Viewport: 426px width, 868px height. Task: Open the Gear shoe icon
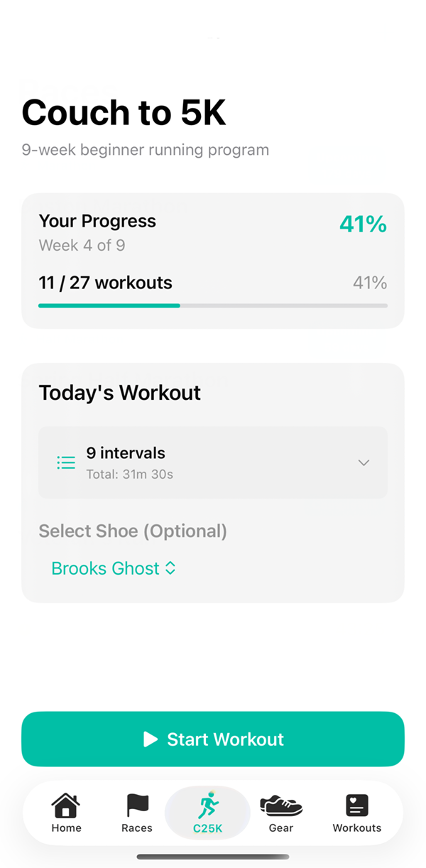pyautogui.click(x=281, y=805)
